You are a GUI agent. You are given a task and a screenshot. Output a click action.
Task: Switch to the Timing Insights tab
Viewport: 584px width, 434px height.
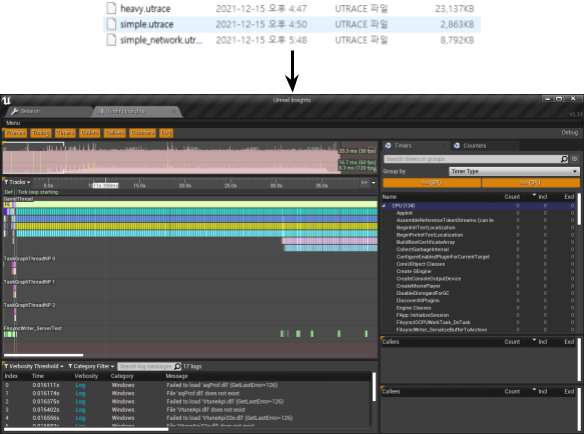click(137, 111)
